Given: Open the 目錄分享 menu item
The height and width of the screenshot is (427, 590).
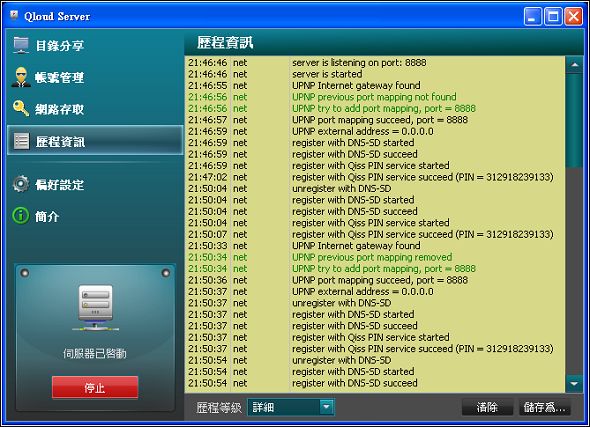Looking at the screenshot, I should 59,46.
